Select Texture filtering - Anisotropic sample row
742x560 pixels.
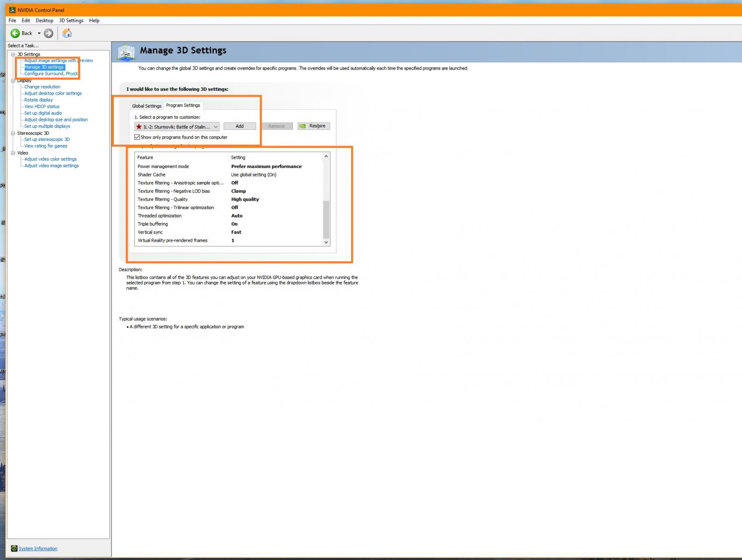tap(229, 183)
